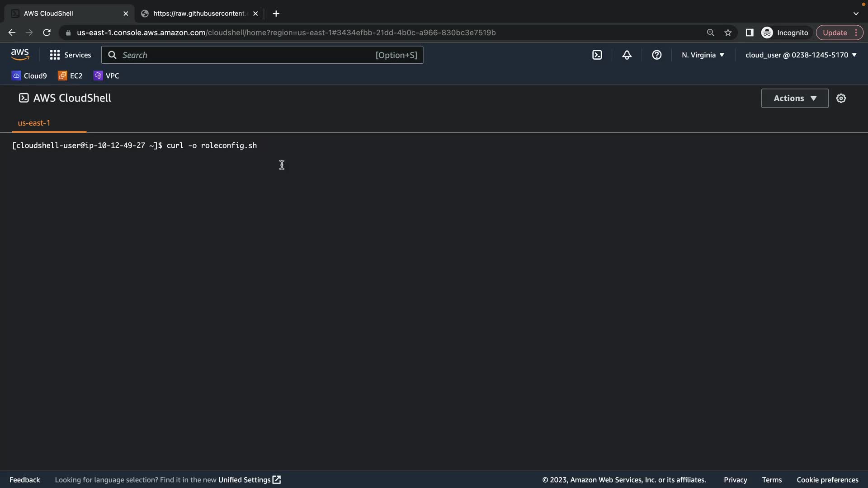Open the notifications bell icon
868x488 pixels.
point(627,55)
